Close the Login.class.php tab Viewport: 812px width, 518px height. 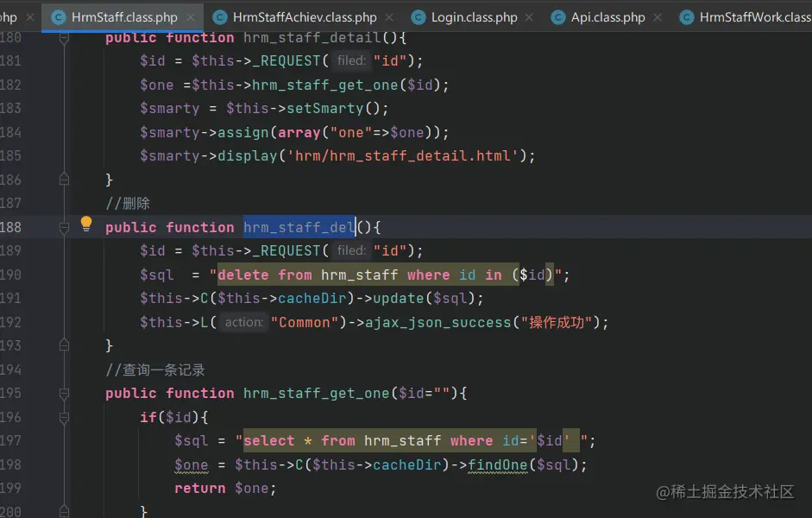pyautogui.click(x=529, y=17)
